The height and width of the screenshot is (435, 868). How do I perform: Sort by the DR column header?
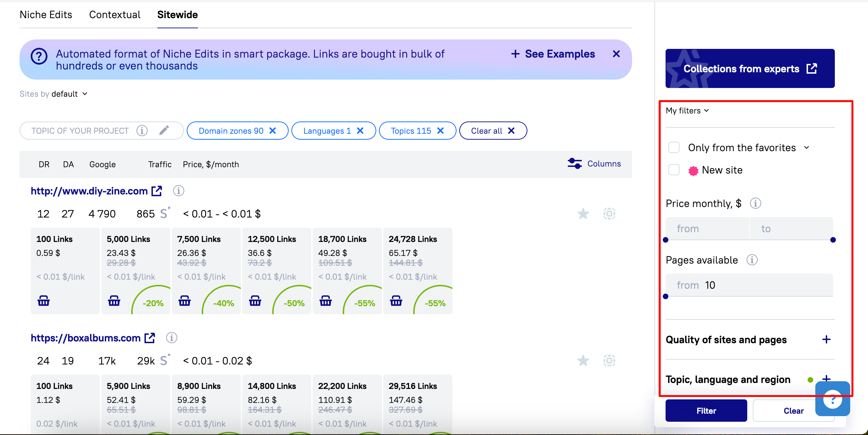(44, 164)
